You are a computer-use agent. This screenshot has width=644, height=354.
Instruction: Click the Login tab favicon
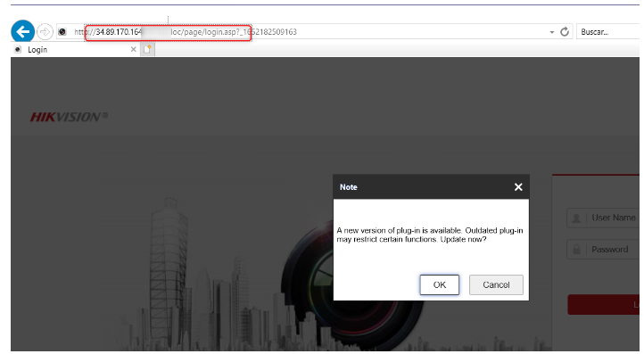(18, 50)
